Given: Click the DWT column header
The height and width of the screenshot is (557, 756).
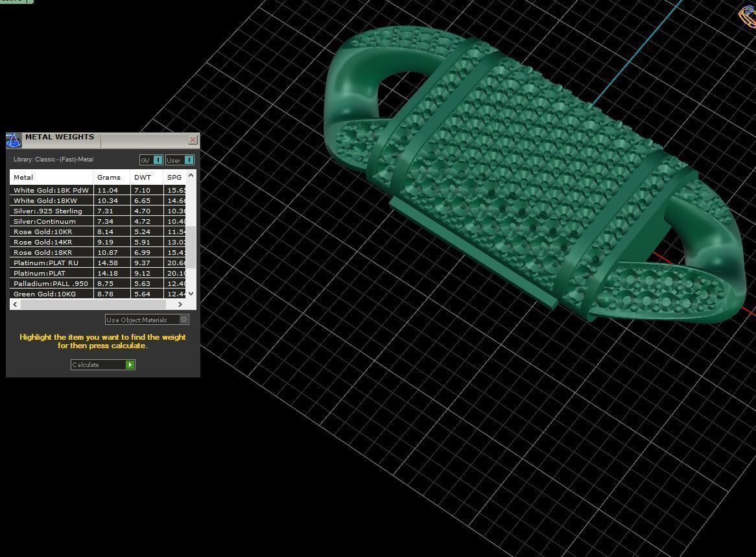Looking at the screenshot, I should click(147, 177).
